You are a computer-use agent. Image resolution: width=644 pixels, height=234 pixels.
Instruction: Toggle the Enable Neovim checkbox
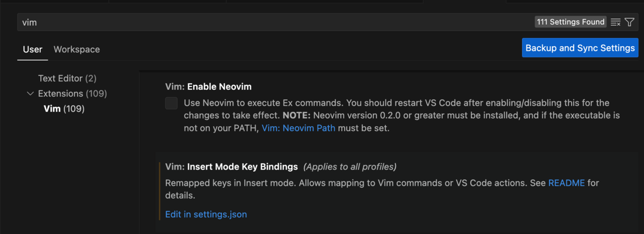tap(171, 103)
